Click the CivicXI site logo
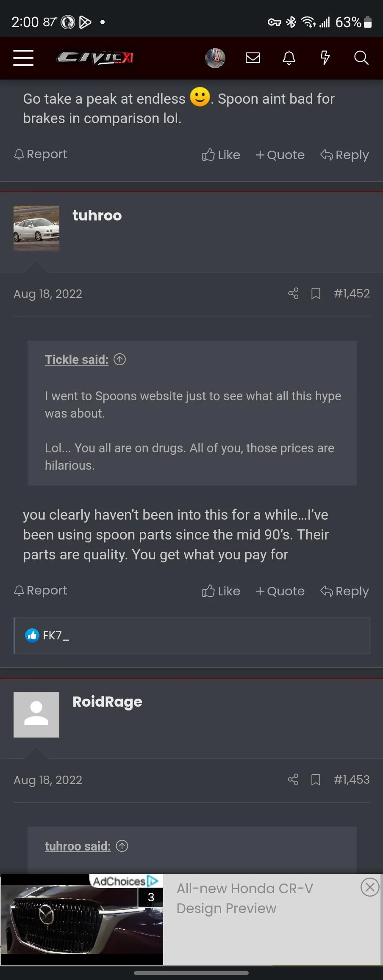This screenshot has width=383, height=980. tap(94, 58)
